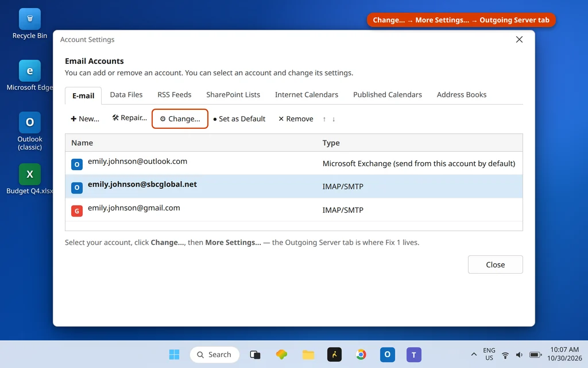The width and height of the screenshot is (588, 368).
Task: Switch to Published Calendars tab
Action: 388,95
